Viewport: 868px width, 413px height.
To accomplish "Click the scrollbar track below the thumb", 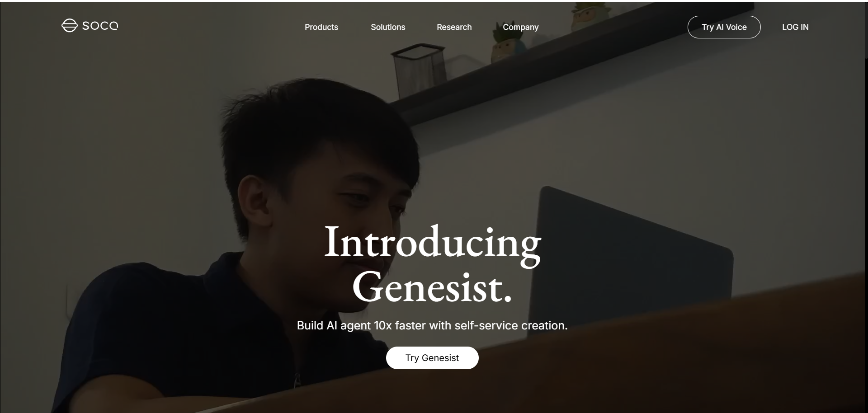I will click(866, 235).
